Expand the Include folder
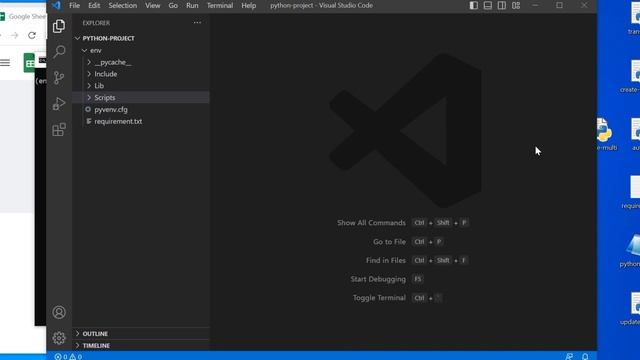Viewport: 640px width, 360px height. point(89,74)
